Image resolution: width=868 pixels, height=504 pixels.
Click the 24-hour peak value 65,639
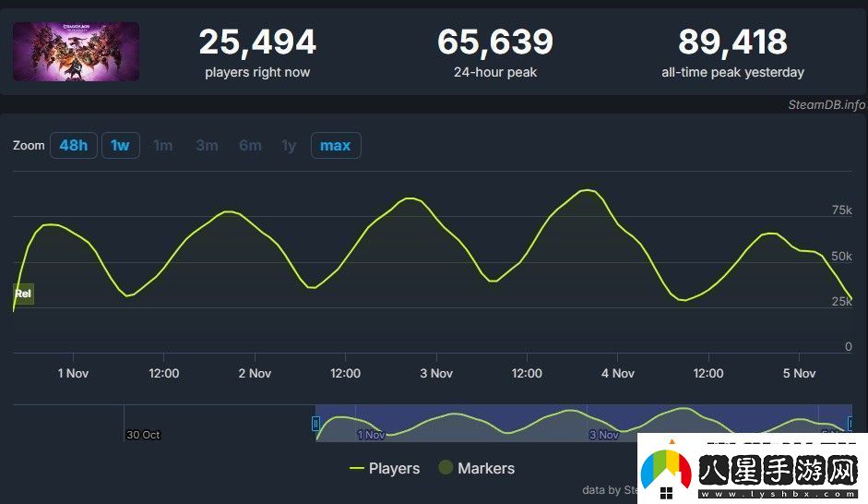coord(495,42)
